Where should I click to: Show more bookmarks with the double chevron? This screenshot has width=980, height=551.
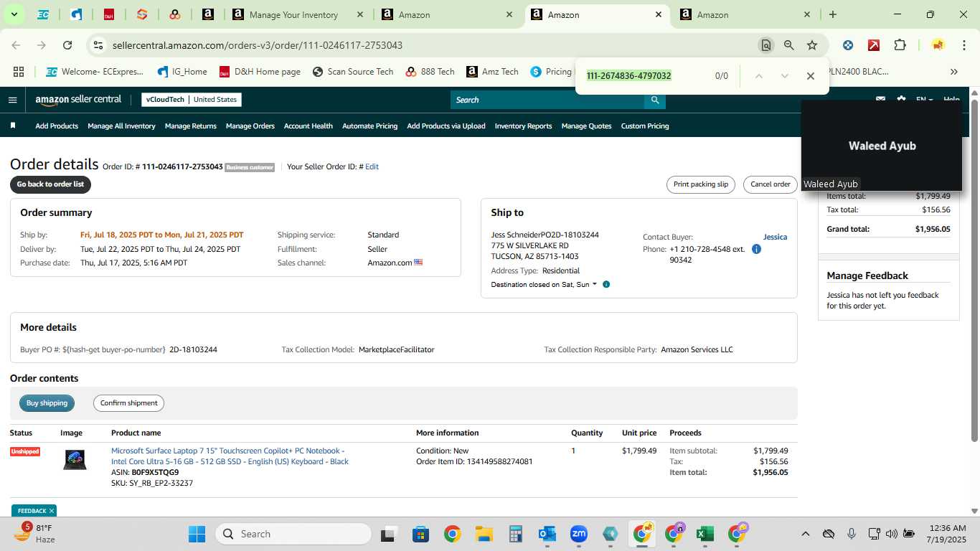(x=954, y=72)
